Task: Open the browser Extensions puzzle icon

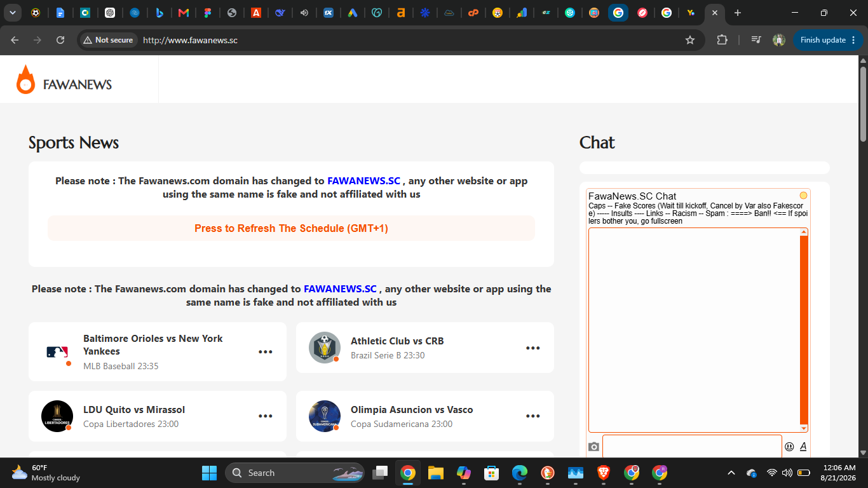Action: click(722, 40)
